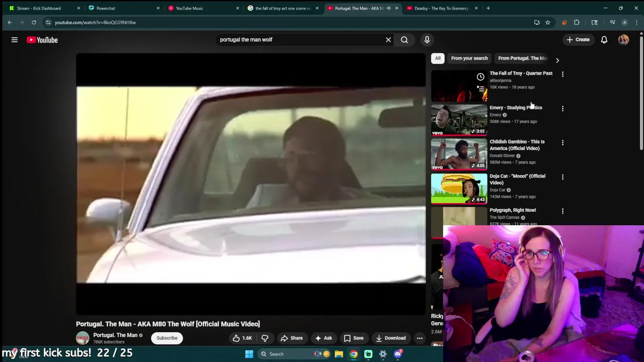Download the video

(390, 338)
